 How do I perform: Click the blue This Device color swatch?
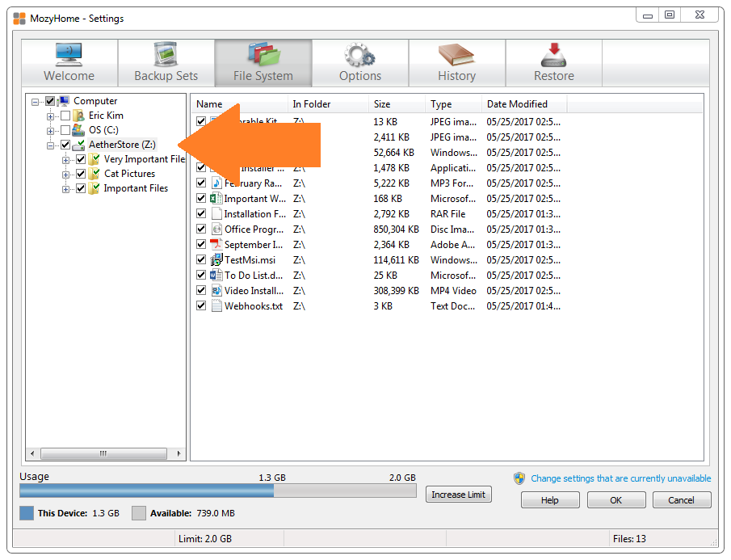click(x=27, y=513)
